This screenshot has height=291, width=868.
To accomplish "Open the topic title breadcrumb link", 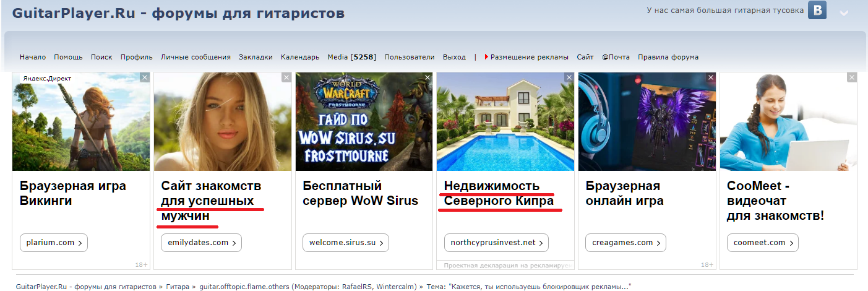I will (539, 287).
